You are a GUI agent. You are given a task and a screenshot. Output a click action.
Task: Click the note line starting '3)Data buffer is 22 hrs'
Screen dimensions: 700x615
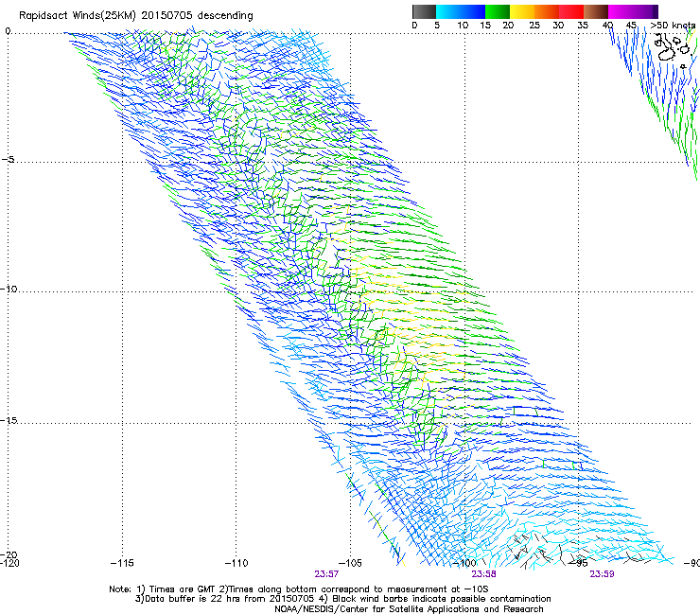click(x=342, y=599)
